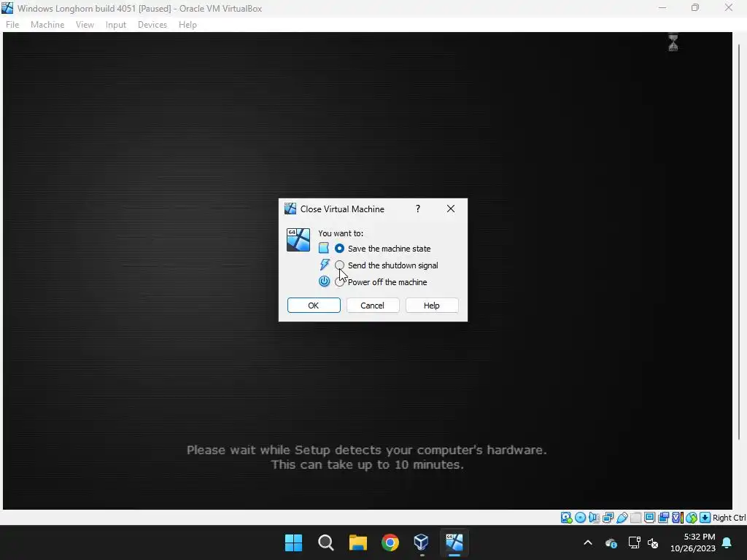747x560 pixels.
Task: Launch Google Chrome from the taskbar
Action: pyautogui.click(x=390, y=542)
